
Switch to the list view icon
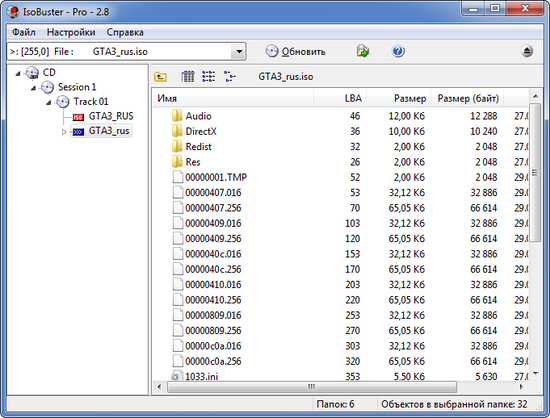point(208,76)
